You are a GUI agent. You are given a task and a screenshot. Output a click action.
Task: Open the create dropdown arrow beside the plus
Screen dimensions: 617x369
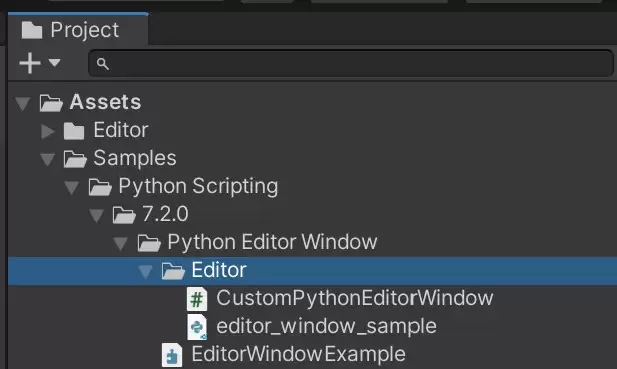coord(54,62)
